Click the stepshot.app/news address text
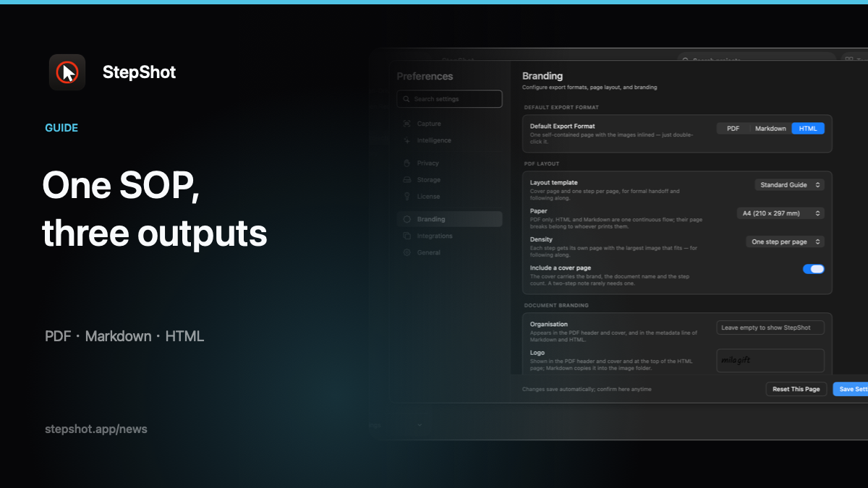The height and width of the screenshot is (488, 868). pyautogui.click(x=96, y=429)
